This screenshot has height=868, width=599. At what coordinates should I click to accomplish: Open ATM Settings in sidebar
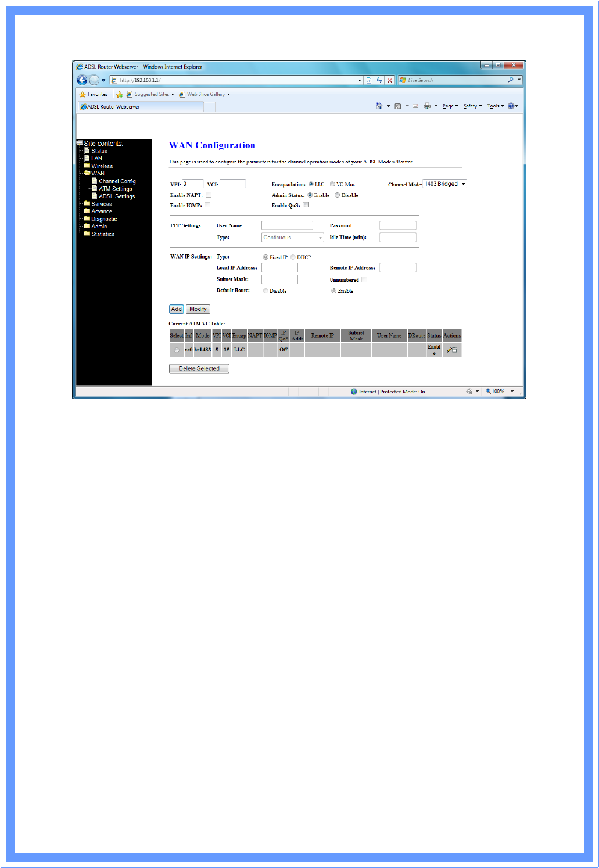tap(115, 188)
